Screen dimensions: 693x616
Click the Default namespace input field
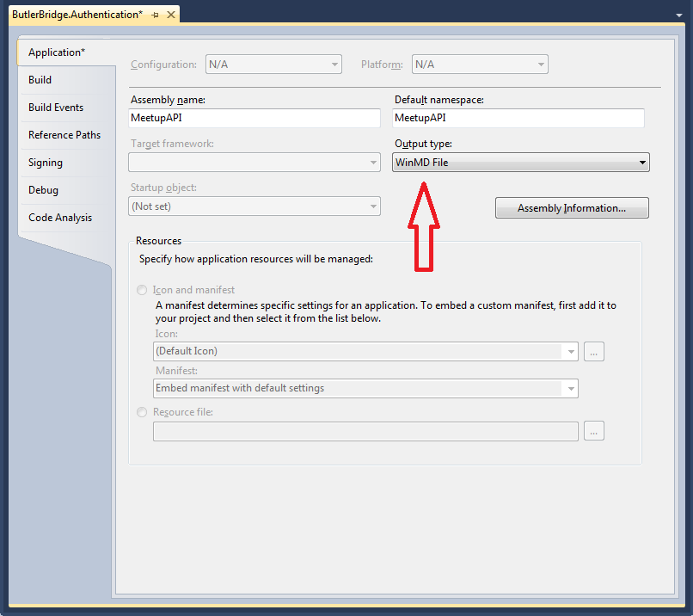[x=518, y=118]
